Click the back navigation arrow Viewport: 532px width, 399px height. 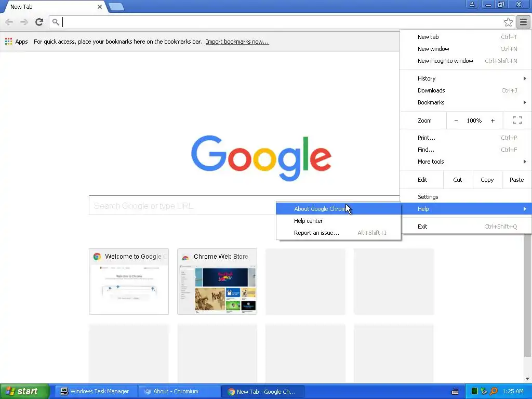(9, 22)
